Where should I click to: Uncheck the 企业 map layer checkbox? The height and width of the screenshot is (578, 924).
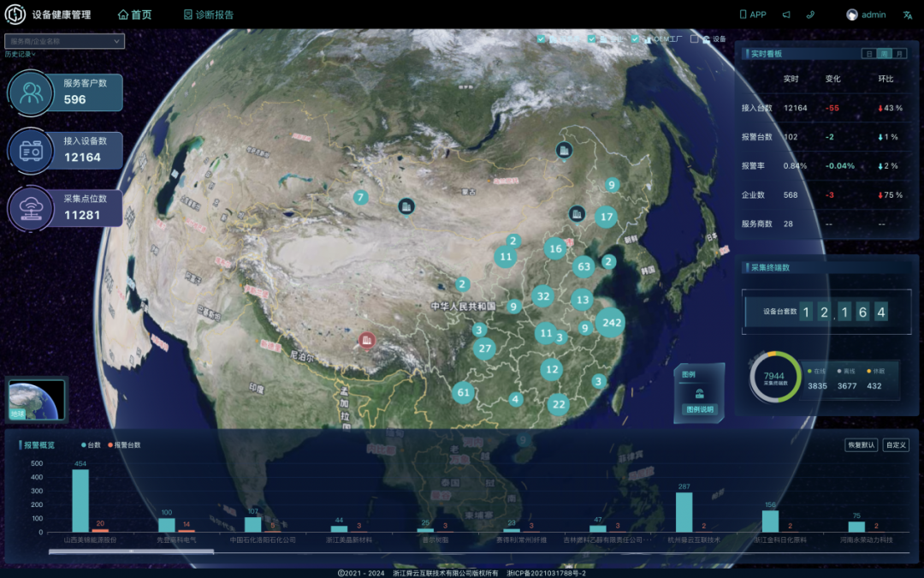591,39
